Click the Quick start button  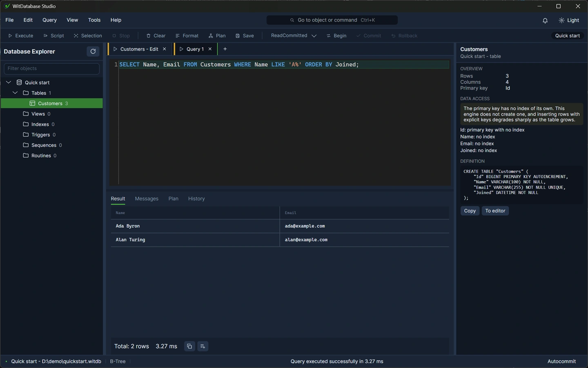click(568, 36)
